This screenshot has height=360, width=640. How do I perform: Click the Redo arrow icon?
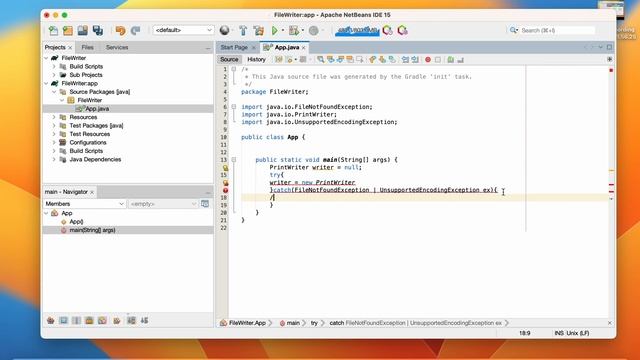tap(136, 30)
